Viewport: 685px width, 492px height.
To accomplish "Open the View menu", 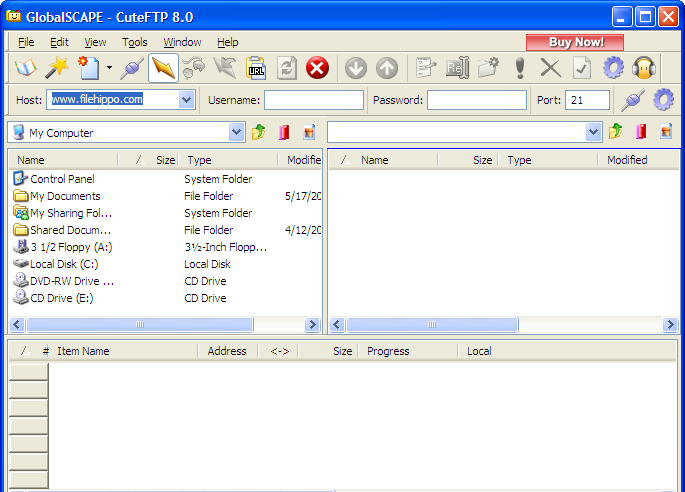I will tap(95, 42).
